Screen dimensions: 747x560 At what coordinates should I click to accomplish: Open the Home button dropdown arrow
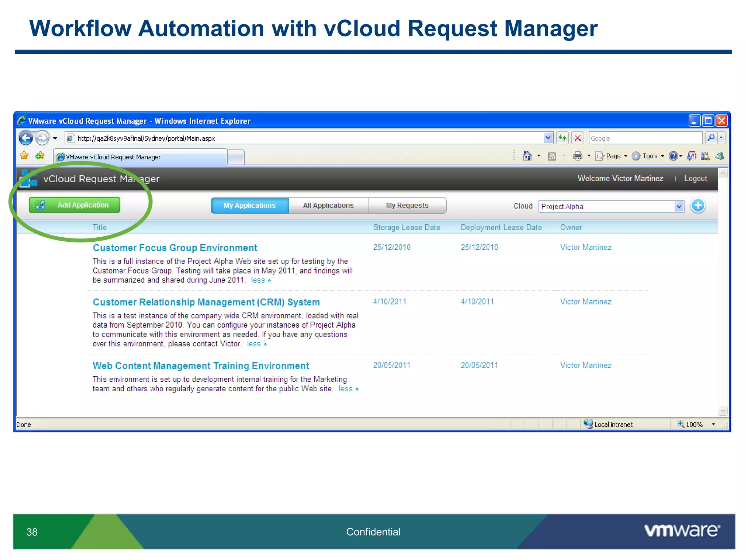click(539, 156)
